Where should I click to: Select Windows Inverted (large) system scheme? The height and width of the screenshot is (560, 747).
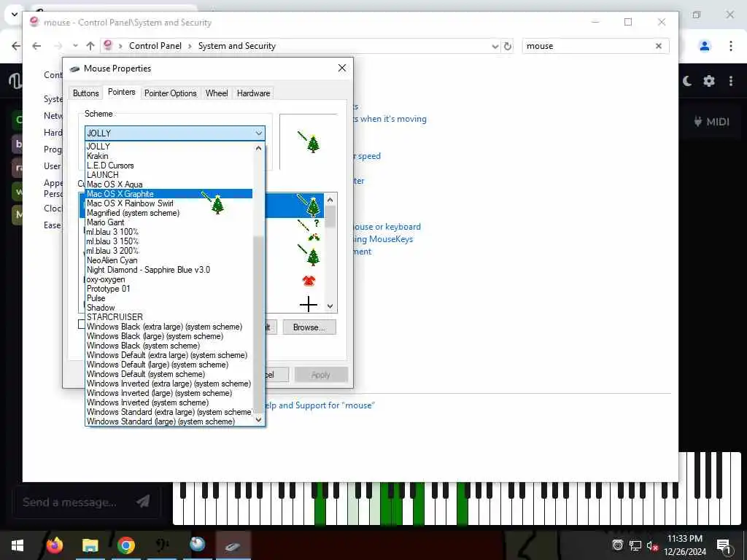[169, 393]
